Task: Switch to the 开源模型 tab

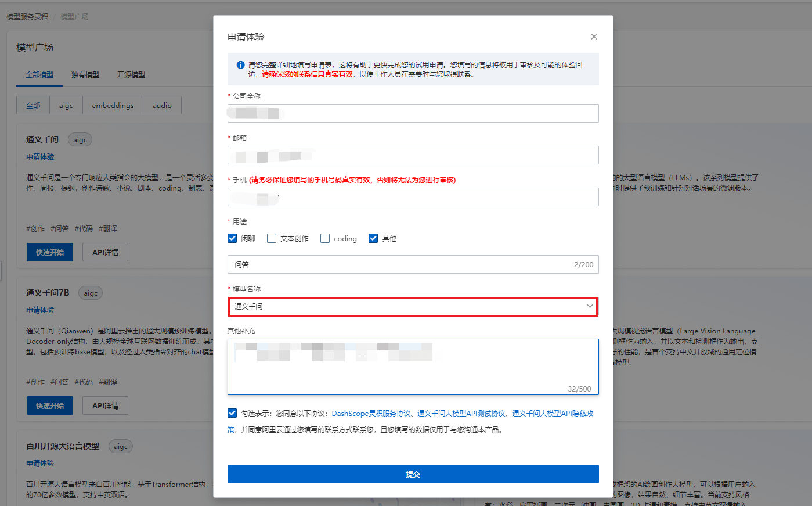Action: [131, 75]
